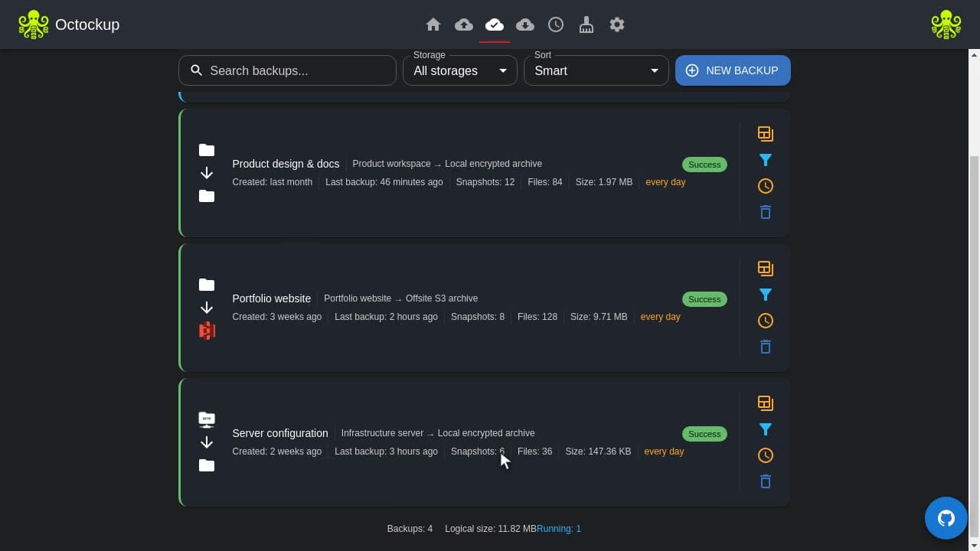Open schedule clock for Server configuration

(765, 455)
